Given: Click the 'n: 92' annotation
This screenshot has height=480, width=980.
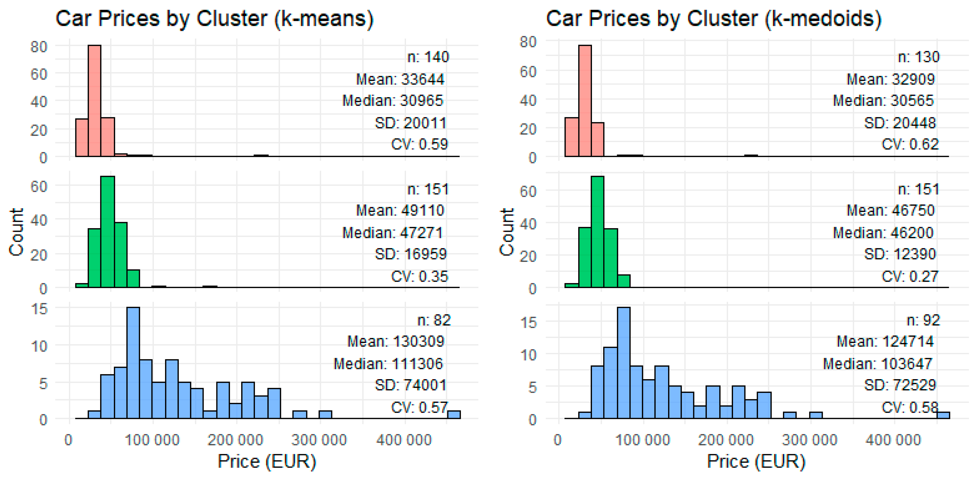Looking at the screenshot, I should point(923,320).
